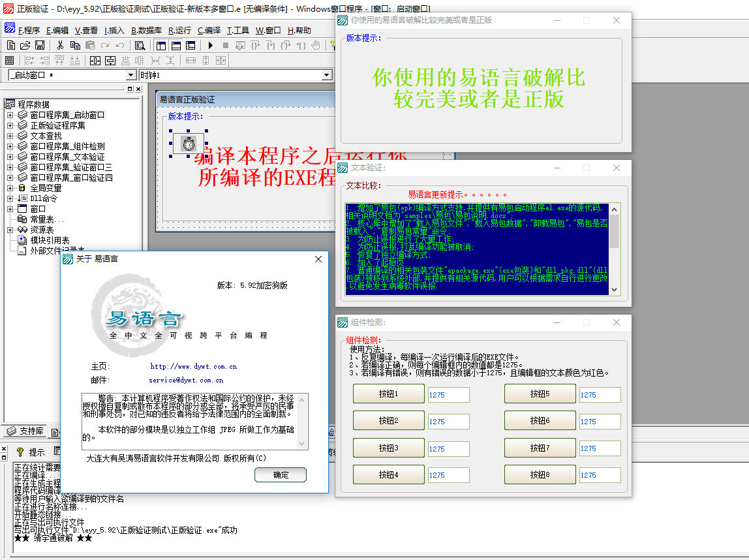Click the New file toolbar icon

(10, 46)
